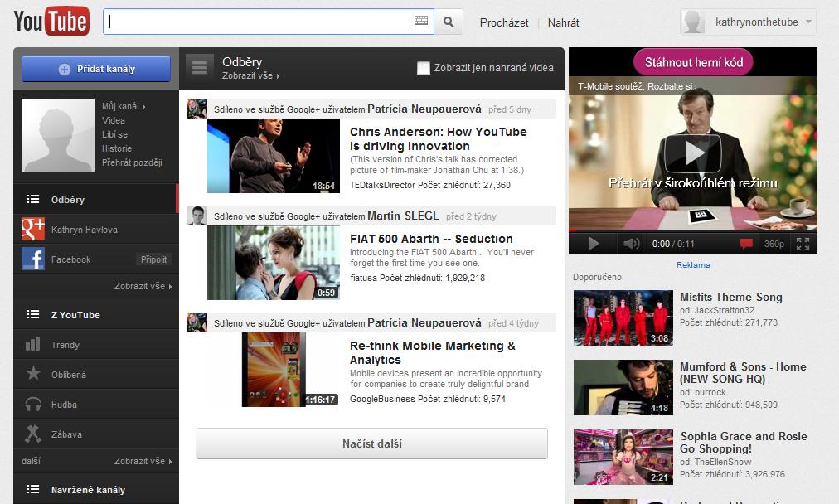Open Historie in profile menu
The image size is (839, 504).
(117, 148)
